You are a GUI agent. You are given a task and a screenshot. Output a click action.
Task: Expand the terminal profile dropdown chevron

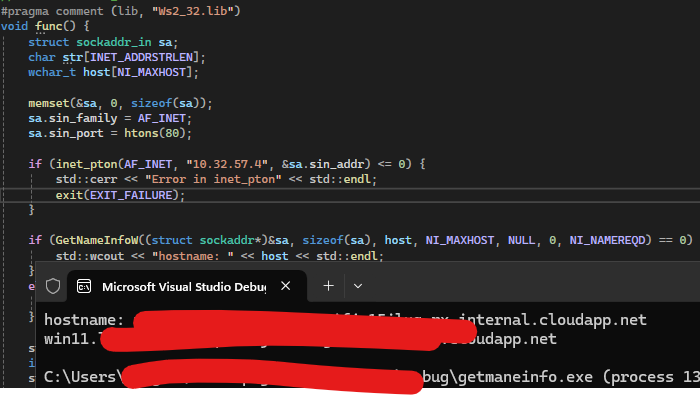[358, 286]
